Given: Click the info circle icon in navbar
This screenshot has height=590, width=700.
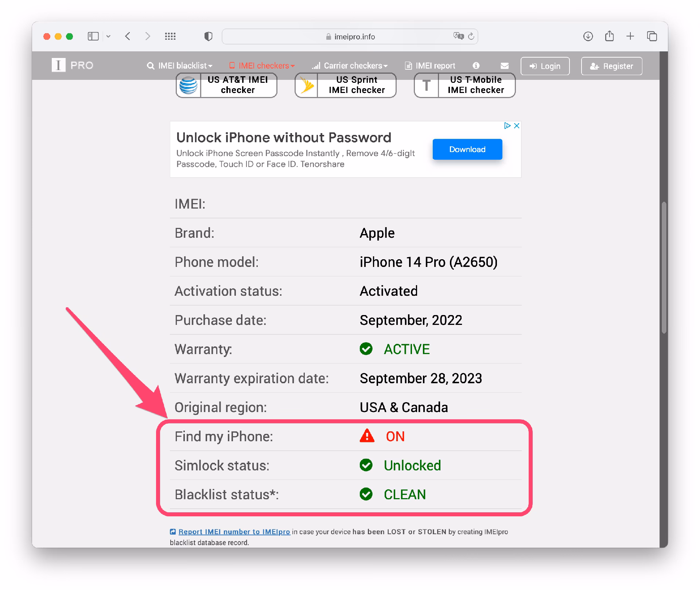Looking at the screenshot, I should pyautogui.click(x=476, y=66).
